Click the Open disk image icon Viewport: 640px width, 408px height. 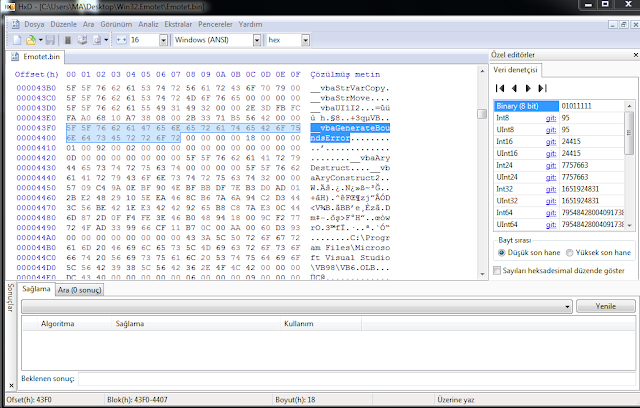97,40
